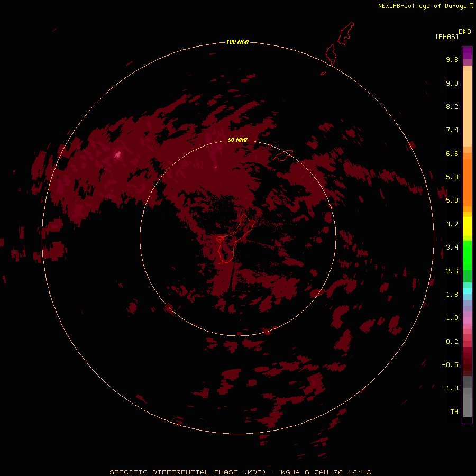Image resolution: width=476 pixels, height=476 pixels.
Task: Click the Rota island outline near 50 NMI ring
Action: coord(283,155)
